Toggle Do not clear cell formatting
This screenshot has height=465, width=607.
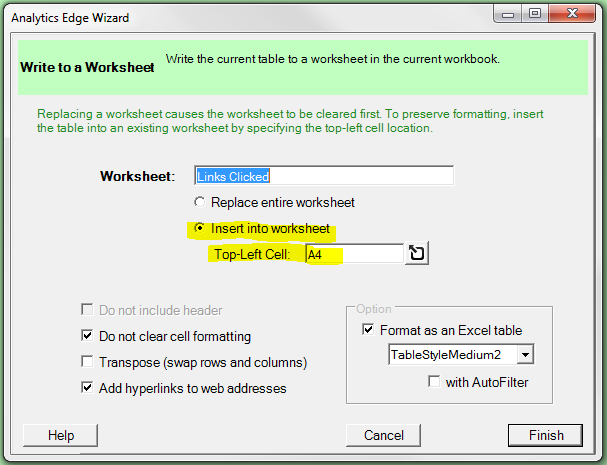87,337
